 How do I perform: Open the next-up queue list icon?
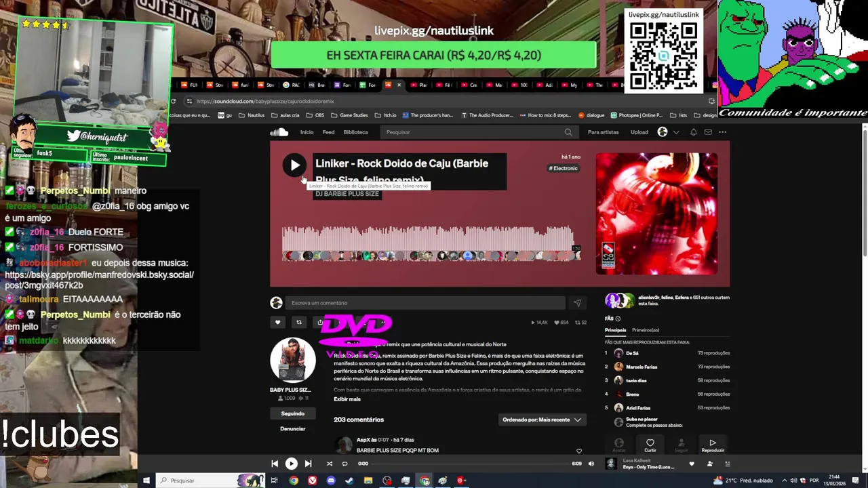coord(728,464)
